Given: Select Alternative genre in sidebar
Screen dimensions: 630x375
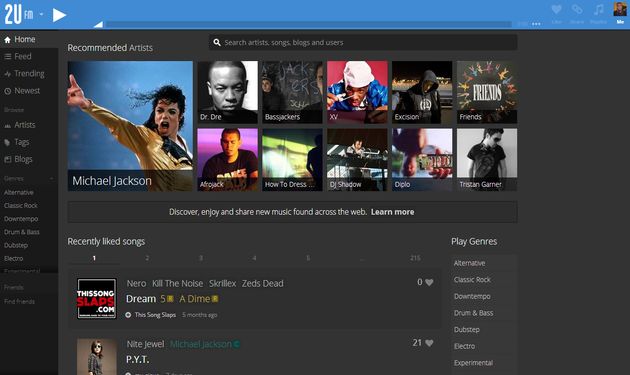Looking at the screenshot, I should click(19, 192).
